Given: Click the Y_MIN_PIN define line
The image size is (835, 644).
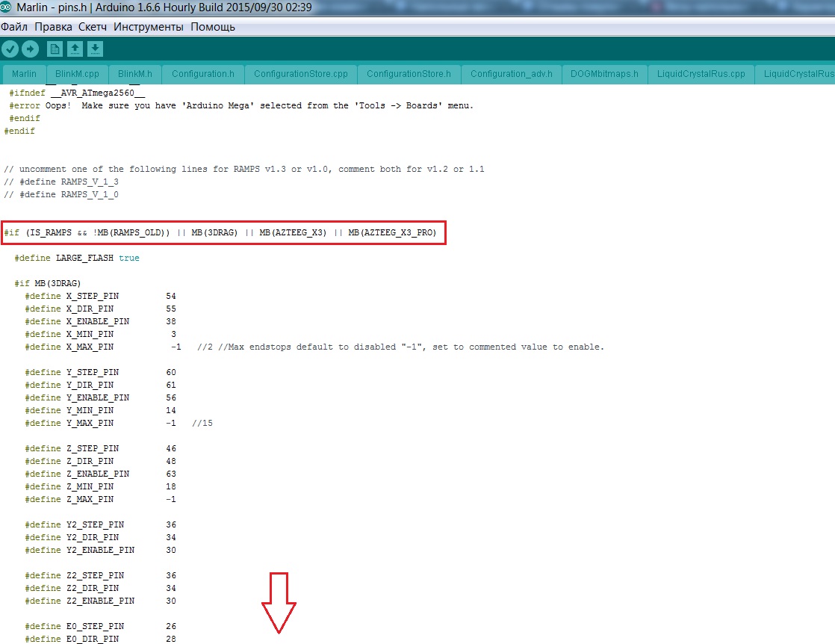Looking at the screenshot, I should click(100, 411).
